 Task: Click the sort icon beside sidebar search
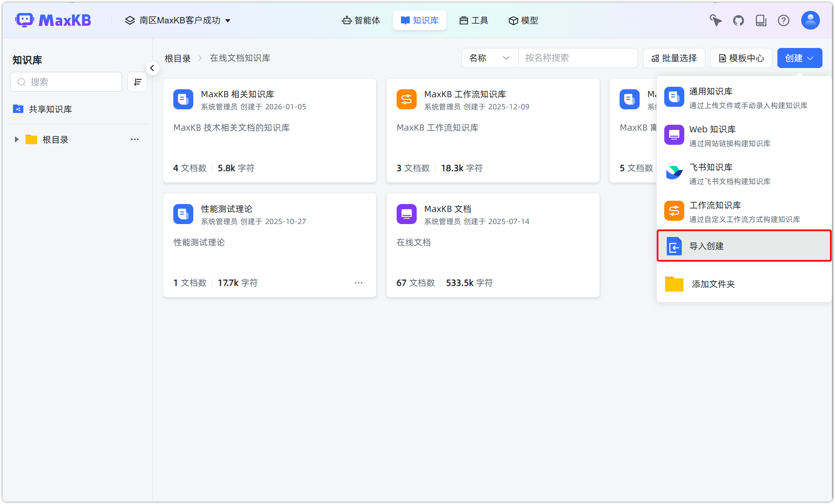tap(137, 82)
